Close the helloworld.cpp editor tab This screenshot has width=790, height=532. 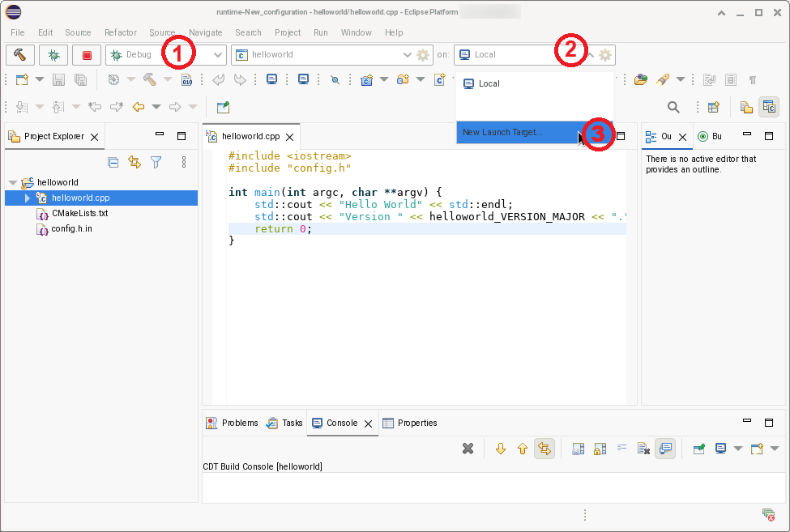[289, 138]
